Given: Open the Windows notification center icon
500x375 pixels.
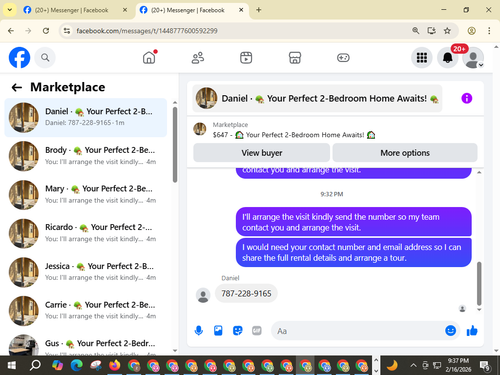Looking at the screenshot, I should pyautogui.click(x=484, y=366).
